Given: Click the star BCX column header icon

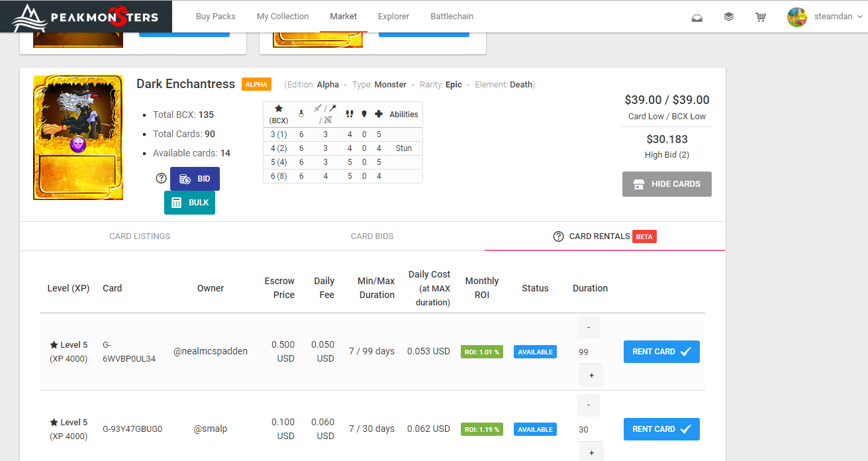Looking at the screenshot, I should click(279, 109).
